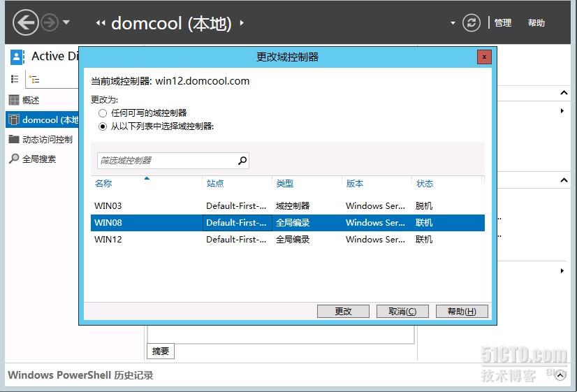Click the back navigation arrow

(25, 23)
